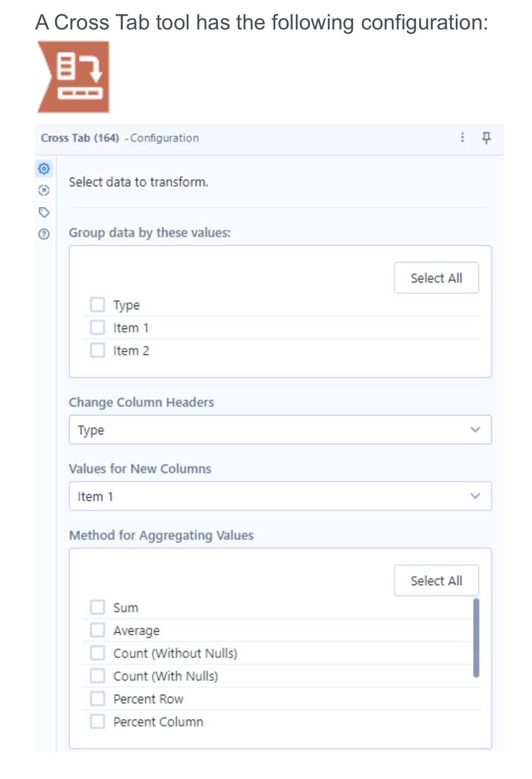Click the aggregation methods list scrollbar
Viewport: 532px width, 779px height.
[x=476, y=638]
